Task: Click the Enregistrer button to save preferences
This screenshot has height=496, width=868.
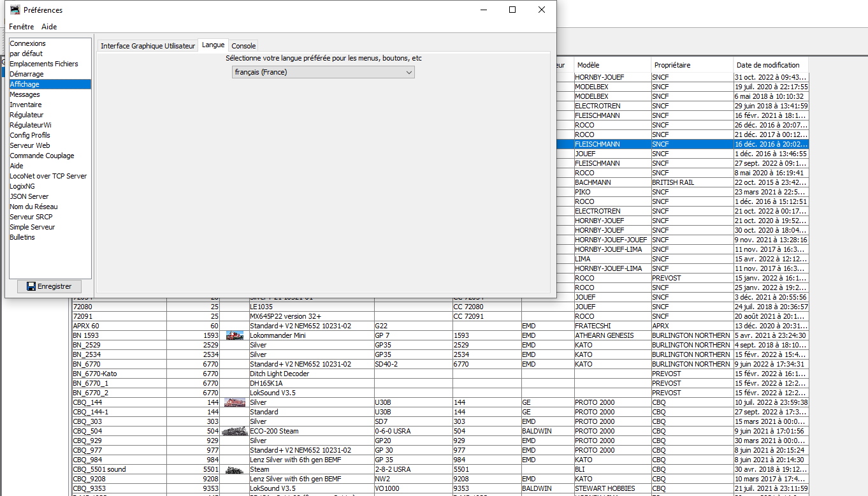Action: [x=49, y=286]
